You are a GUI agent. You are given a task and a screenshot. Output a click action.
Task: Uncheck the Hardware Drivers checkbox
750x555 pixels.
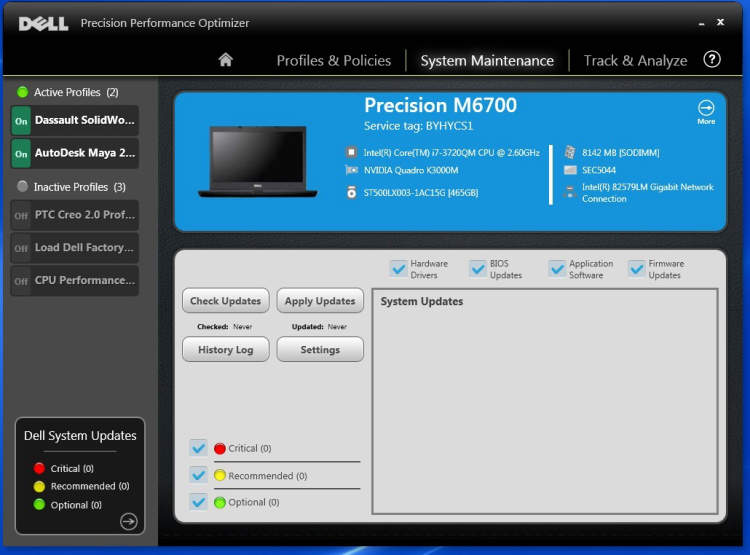tap(398, 269)
